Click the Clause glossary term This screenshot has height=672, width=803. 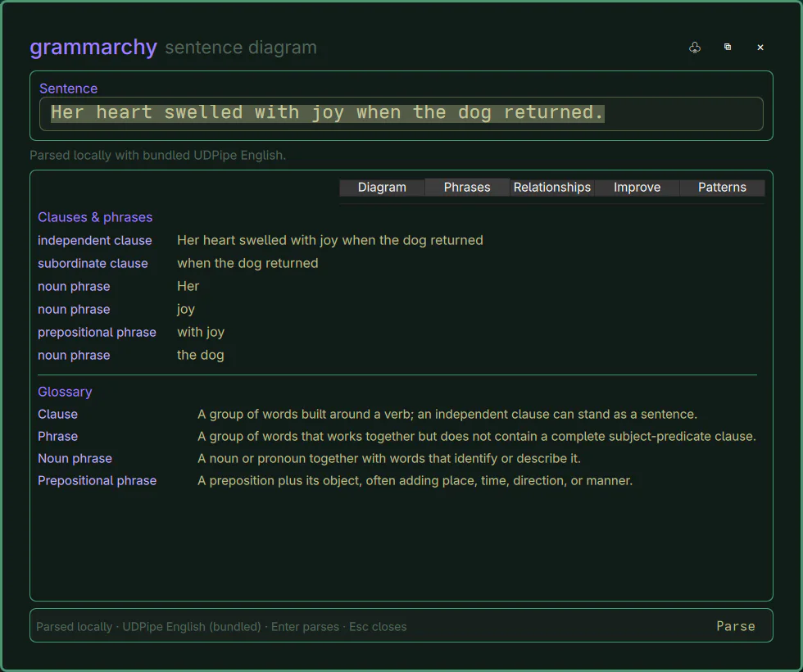click(x=57, y=415)
